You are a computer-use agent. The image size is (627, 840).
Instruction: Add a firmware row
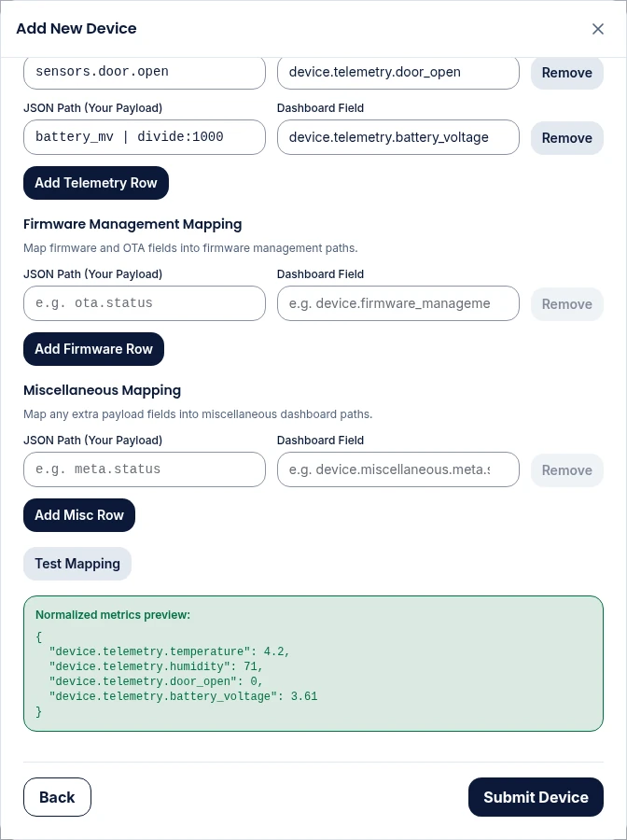tap(93, 349)
